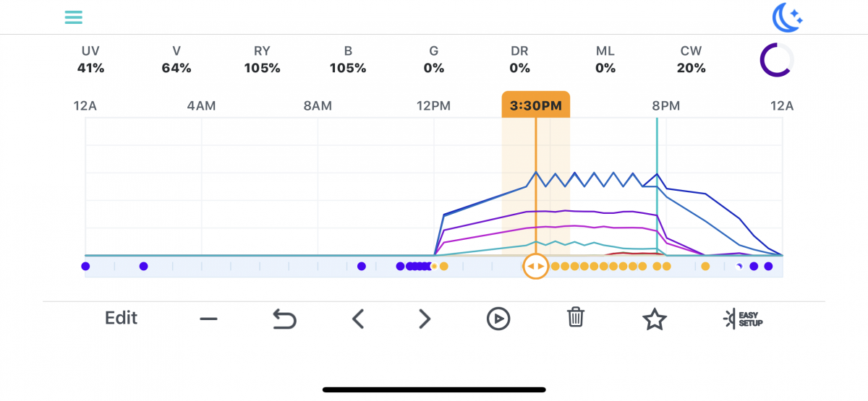
Task: Click the undo arrow icon
Action: [x=284, y=319]
